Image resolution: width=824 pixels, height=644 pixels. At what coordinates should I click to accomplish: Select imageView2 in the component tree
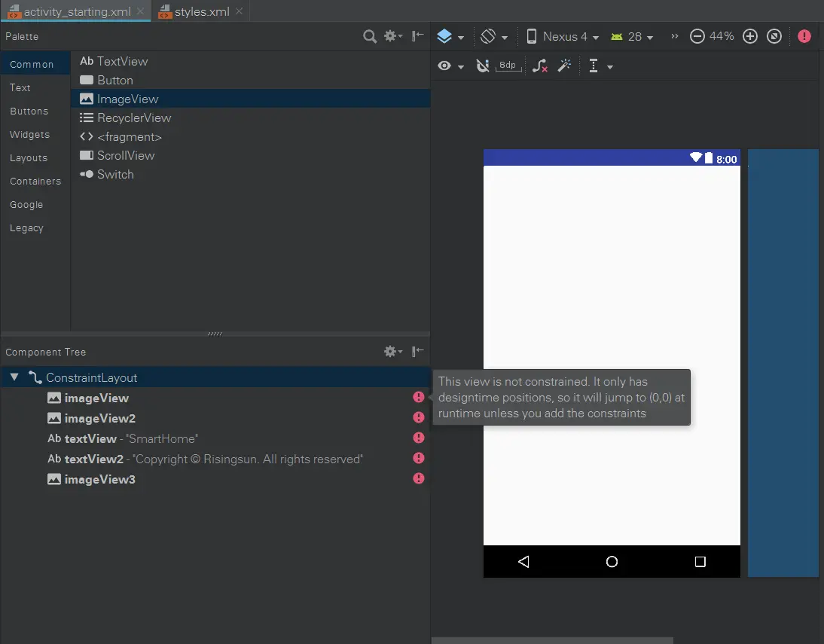pyautogui.click(x=215, y=418)
